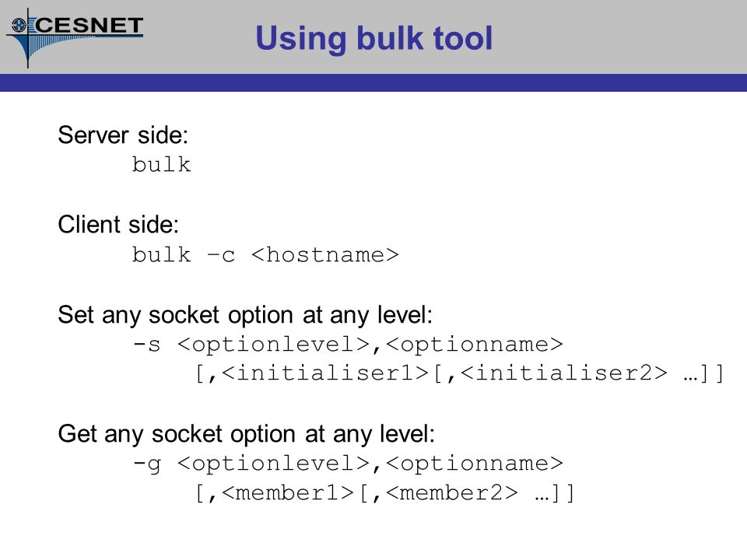The height and width of the screenshot is (560, 747).
Task: Click the CESNET globe emblem
Action: (19, 25)
